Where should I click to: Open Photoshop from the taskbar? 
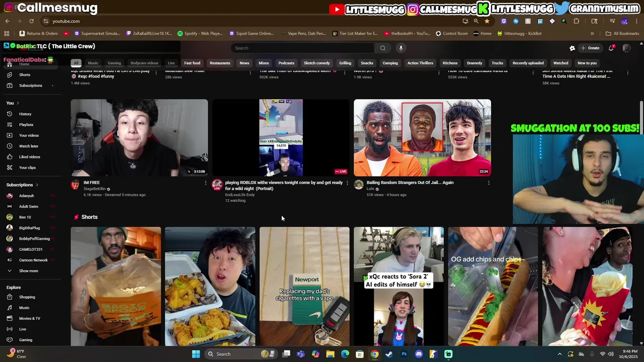click(x=404, y=354)
